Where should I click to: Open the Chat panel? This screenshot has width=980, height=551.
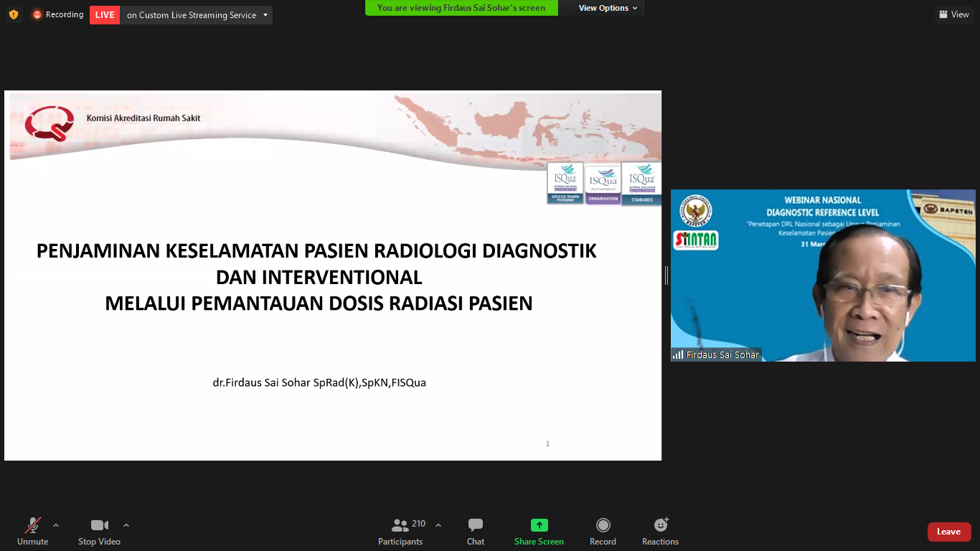coord(475,532)
